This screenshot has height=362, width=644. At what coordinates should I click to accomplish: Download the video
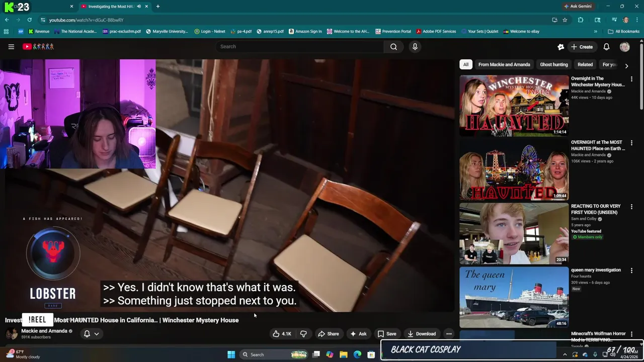pyautogui.click(x=422, y=334)
